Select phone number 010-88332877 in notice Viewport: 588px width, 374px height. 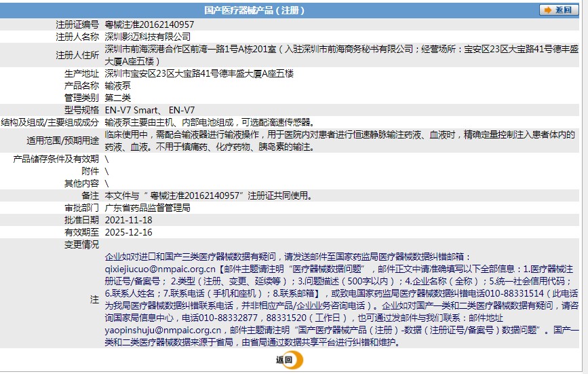[x=228, y=318]
